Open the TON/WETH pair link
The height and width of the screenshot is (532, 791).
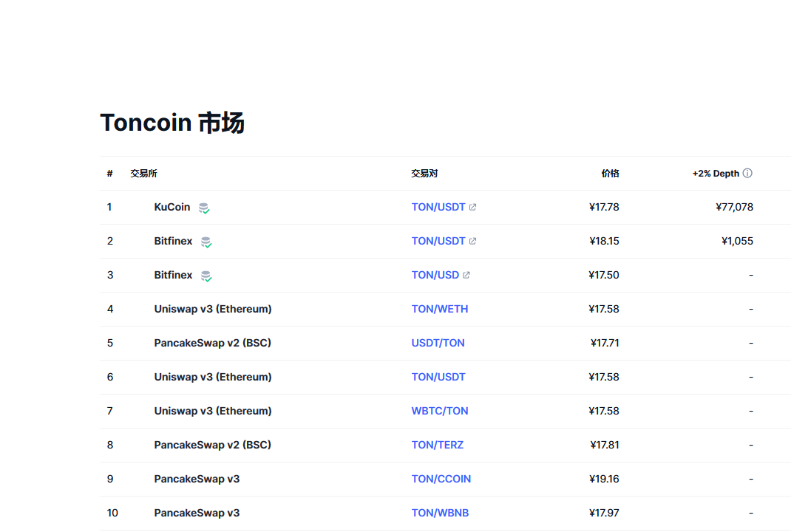tap(439, 309)
